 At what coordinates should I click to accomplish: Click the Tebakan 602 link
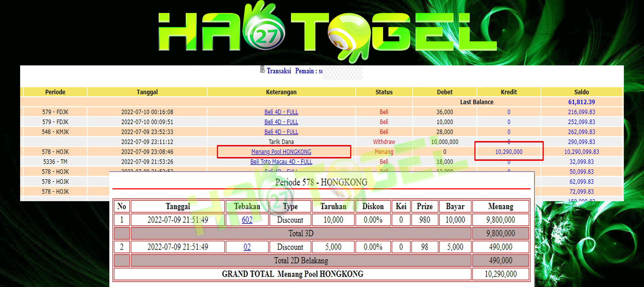(247, 220)
